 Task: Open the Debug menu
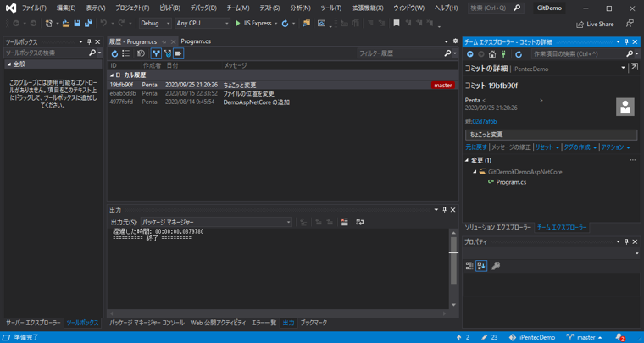[203, 8]
